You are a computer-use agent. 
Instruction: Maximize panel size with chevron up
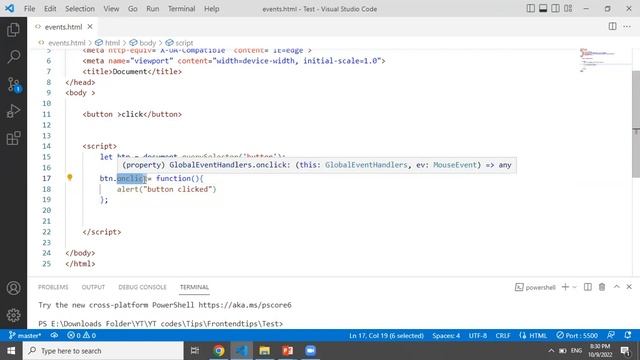[x=616, y=287]
